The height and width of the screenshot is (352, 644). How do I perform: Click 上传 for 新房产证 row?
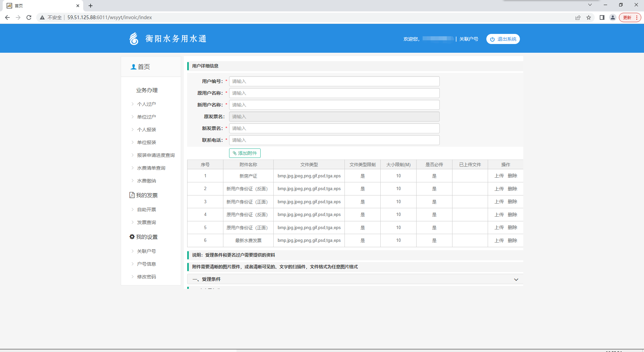tap(499, 176)
